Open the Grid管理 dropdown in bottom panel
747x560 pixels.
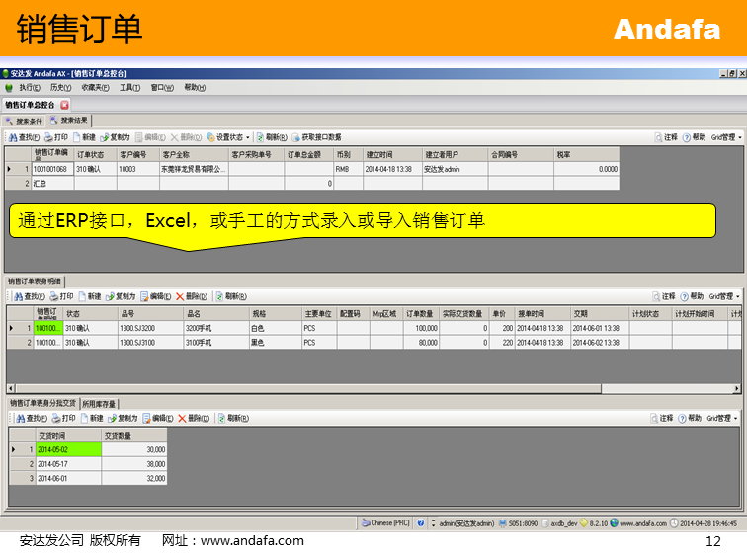pos(725,418)
